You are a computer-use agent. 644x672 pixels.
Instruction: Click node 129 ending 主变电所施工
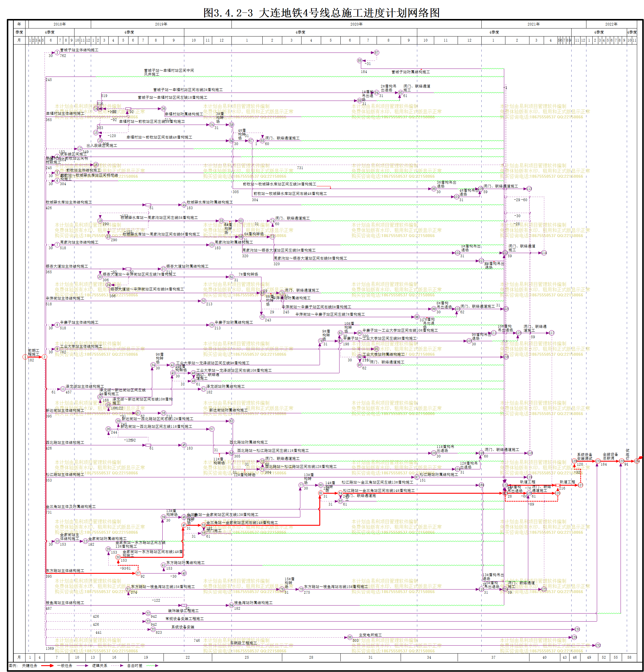[x=574, y=637]
